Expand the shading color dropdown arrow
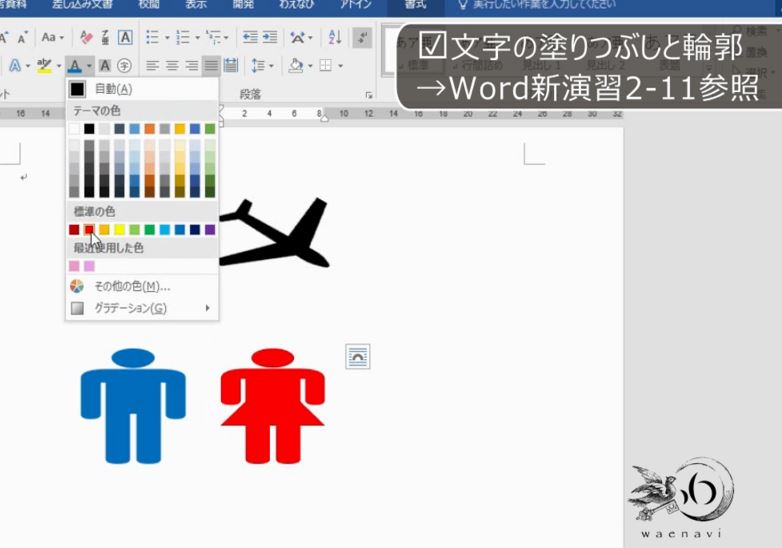 310,66
